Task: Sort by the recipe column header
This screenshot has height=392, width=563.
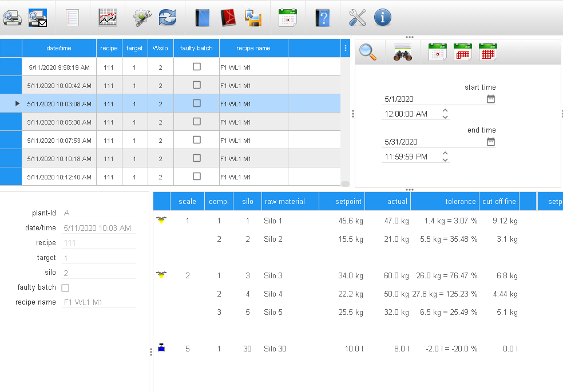Action: click(x=109, y=48)
